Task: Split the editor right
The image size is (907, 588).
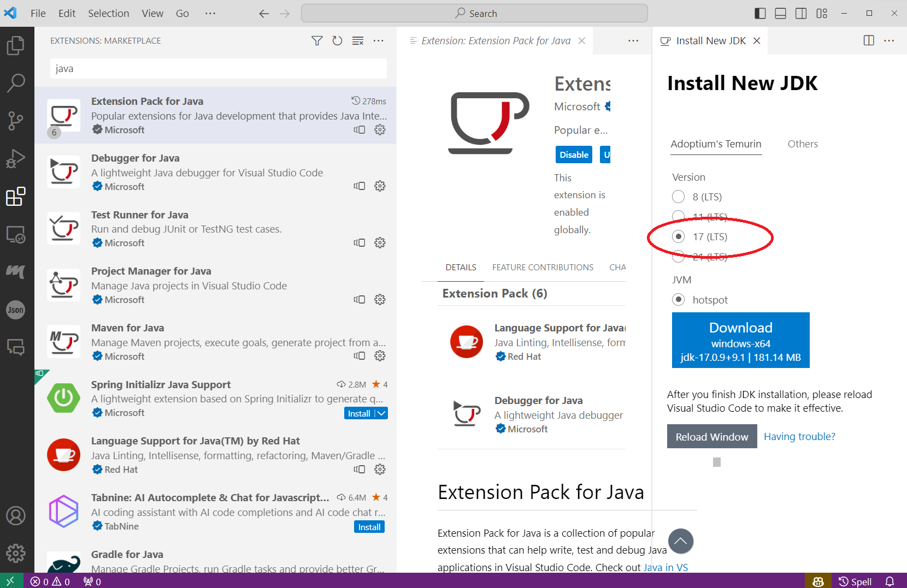Action: click(x=869, y=40)
